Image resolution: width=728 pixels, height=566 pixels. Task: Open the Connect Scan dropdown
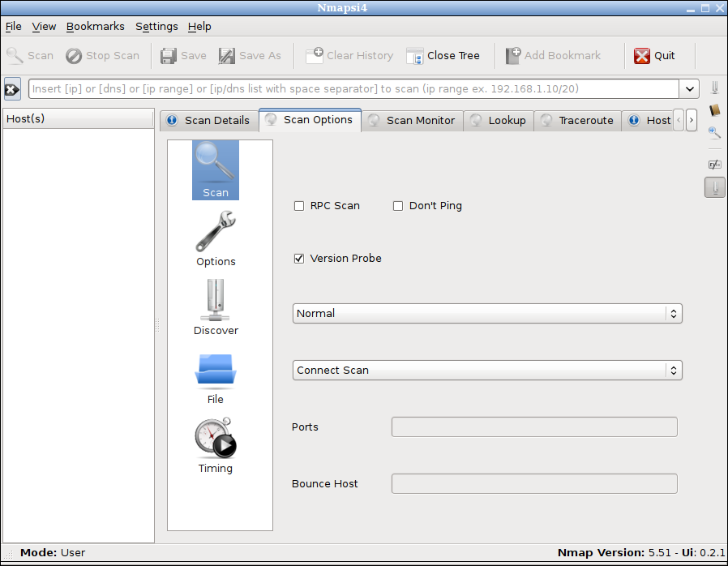tap(487, 370)
